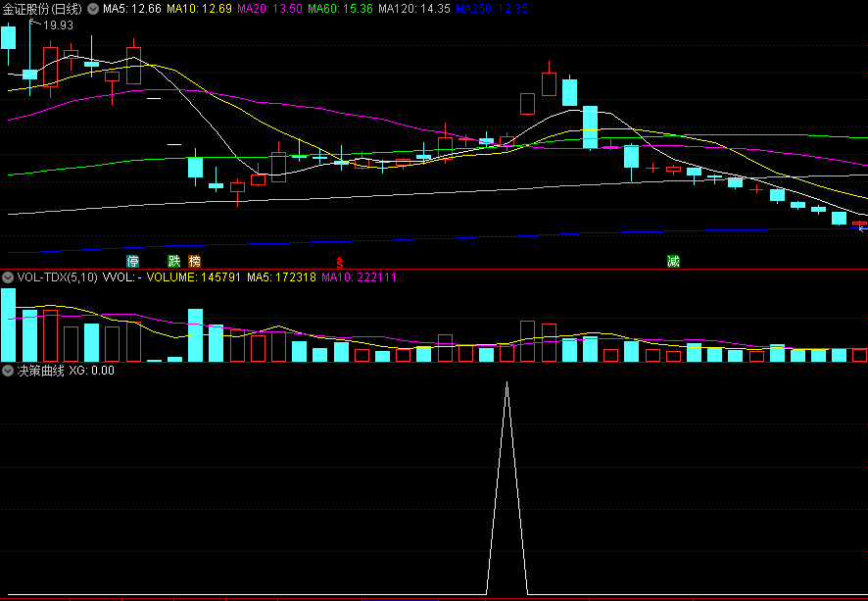The height and width of the screenshot is (601, 868).
Task: Click the 决策曲线 indicator name
Action: click(41, 371)
